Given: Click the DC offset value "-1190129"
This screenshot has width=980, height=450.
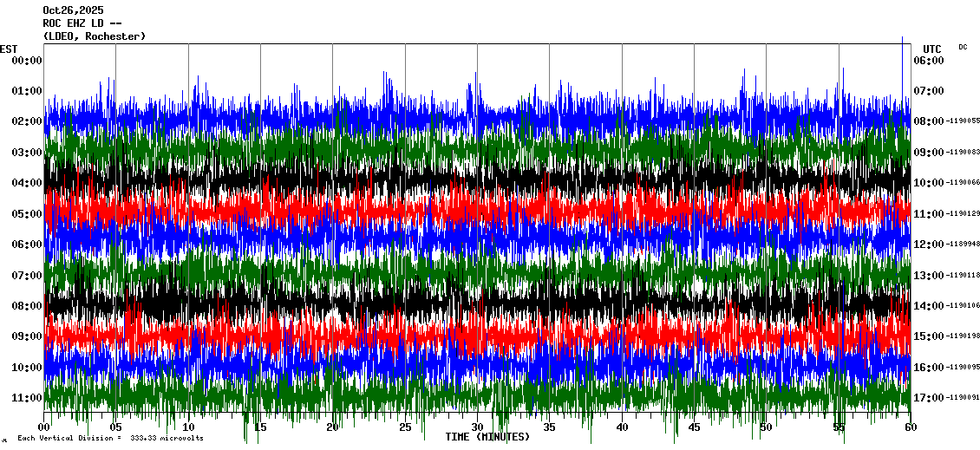Looking at the screenshot, I should (x=963, y=214).
